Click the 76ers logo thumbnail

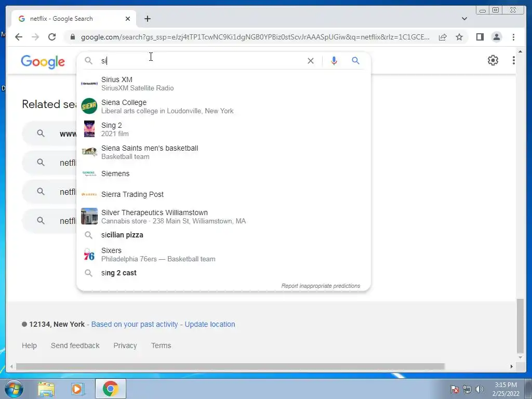point(89,255)
